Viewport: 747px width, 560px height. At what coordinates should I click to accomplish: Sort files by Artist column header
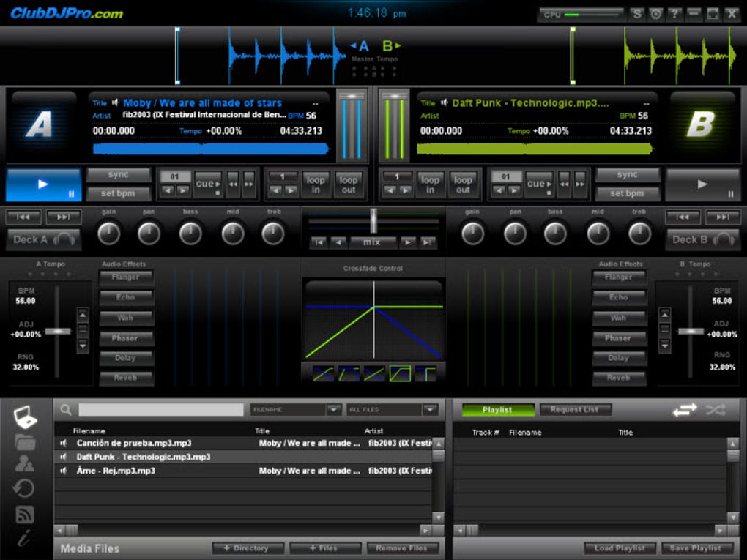click(374, 431)
